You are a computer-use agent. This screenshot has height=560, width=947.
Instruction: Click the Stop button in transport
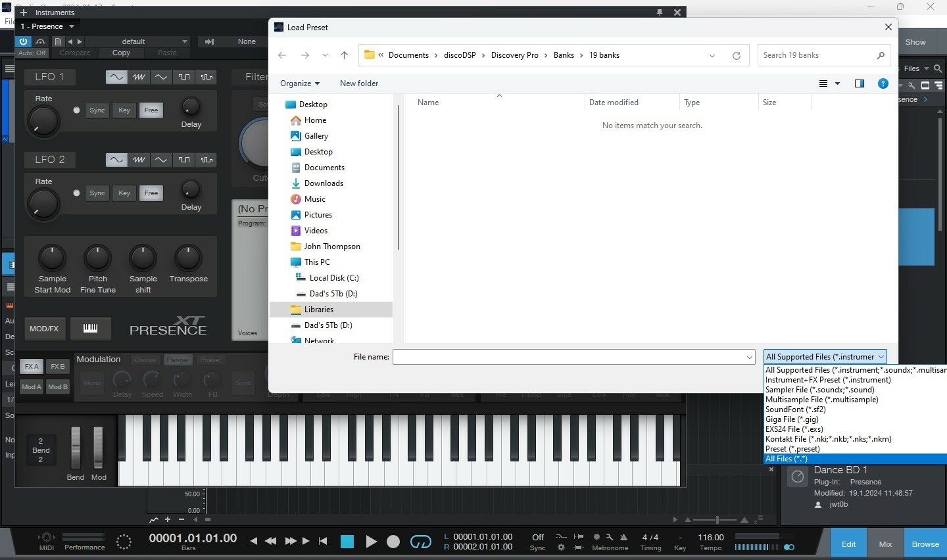click(x=347, y=542)
